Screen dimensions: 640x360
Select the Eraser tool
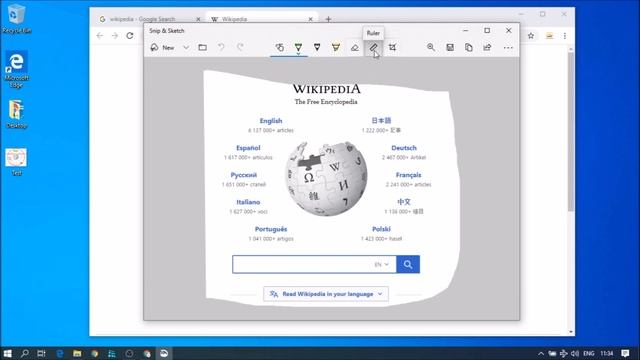[355, 48]
